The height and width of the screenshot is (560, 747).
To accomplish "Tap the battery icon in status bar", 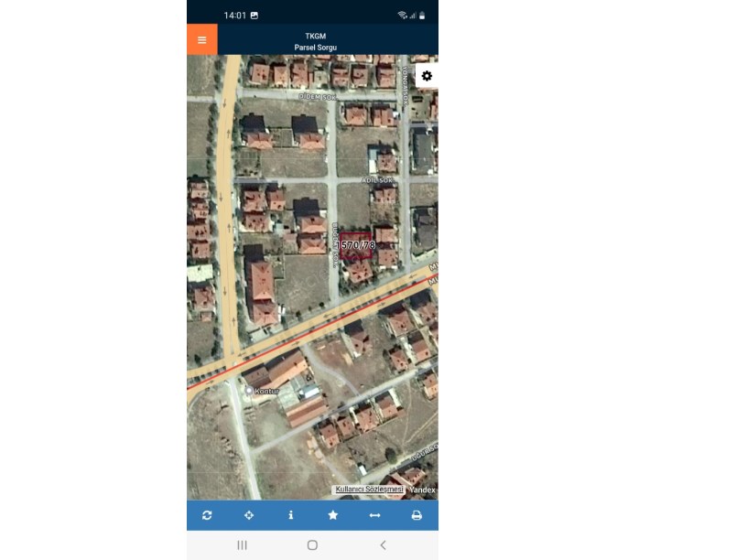I will point(422,16).
